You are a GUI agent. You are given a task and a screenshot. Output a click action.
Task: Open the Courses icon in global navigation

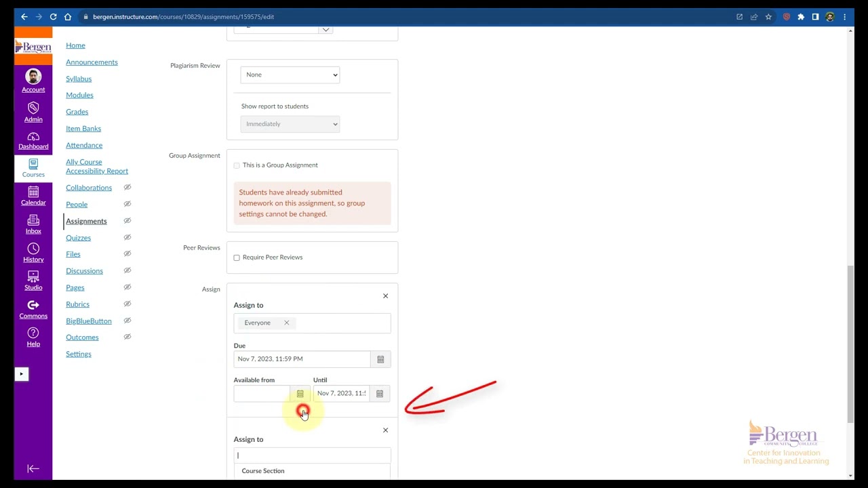coord(33,168)
